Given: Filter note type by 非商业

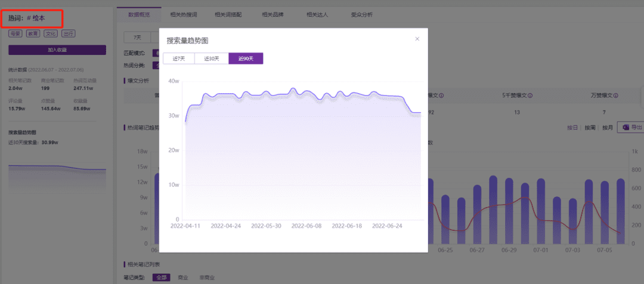Looking at the screenshot, I should 206,277.
